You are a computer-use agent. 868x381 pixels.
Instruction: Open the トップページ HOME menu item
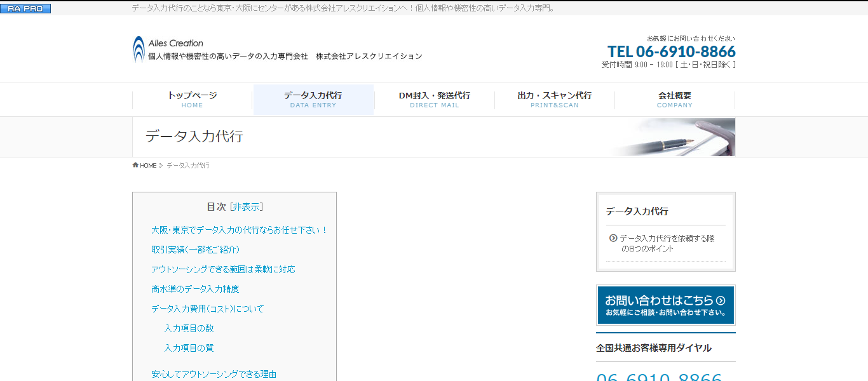pyautogui.click(x=193, y=100)
